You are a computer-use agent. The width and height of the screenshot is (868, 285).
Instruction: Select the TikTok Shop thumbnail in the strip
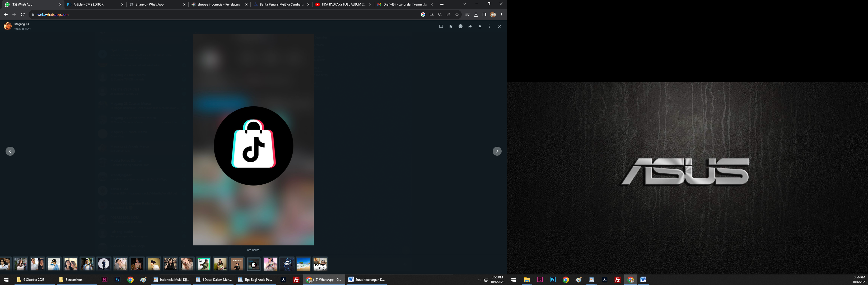click(x=254, y=264)
